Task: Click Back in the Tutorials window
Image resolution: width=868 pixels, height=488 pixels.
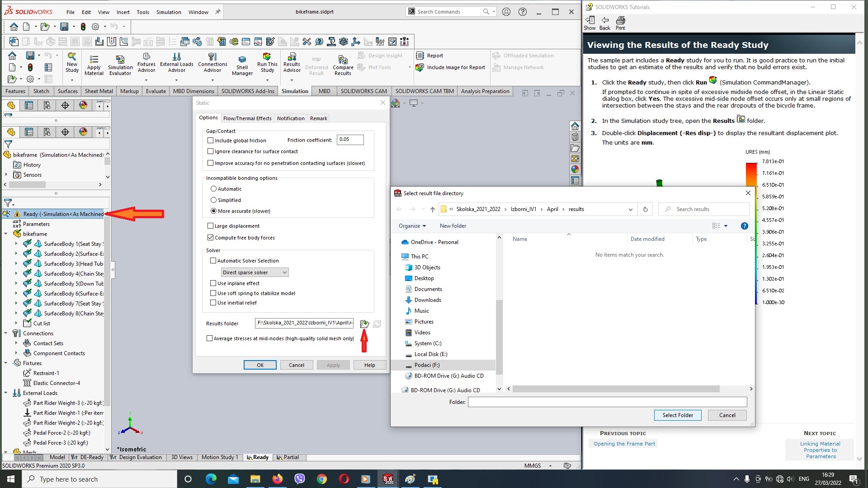Action: [x=605, y=23]
